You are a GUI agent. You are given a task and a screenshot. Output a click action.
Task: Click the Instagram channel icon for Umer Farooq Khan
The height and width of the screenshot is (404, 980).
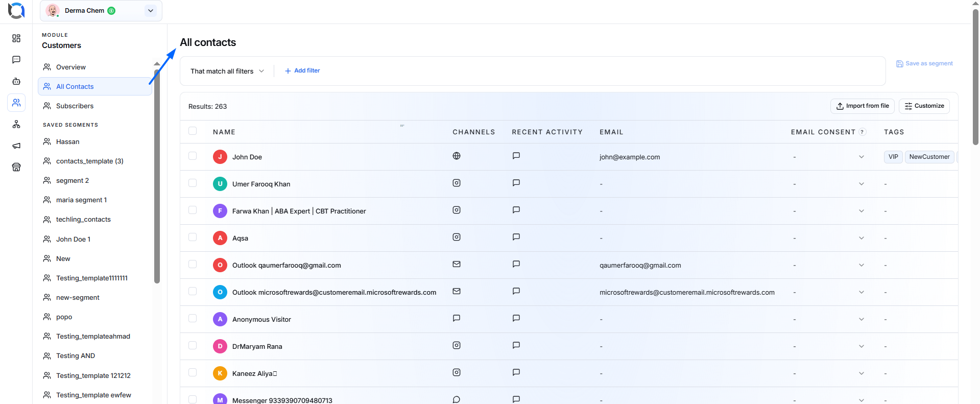tap(457, 183)
